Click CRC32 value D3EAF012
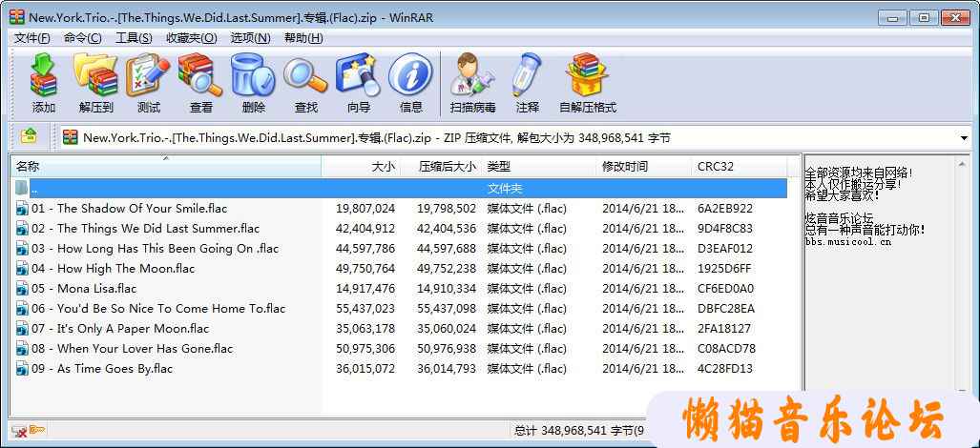 pos(725,249)
